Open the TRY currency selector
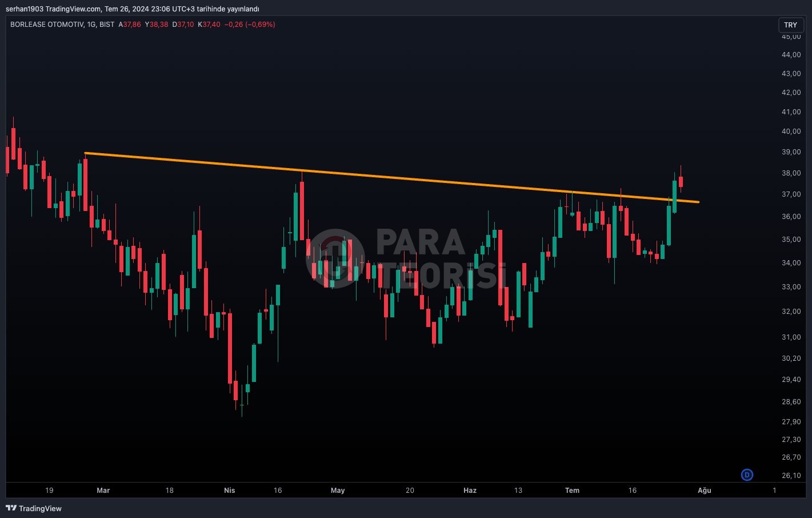The width and height of the screenshot is (812, 518). coord(790,25)
